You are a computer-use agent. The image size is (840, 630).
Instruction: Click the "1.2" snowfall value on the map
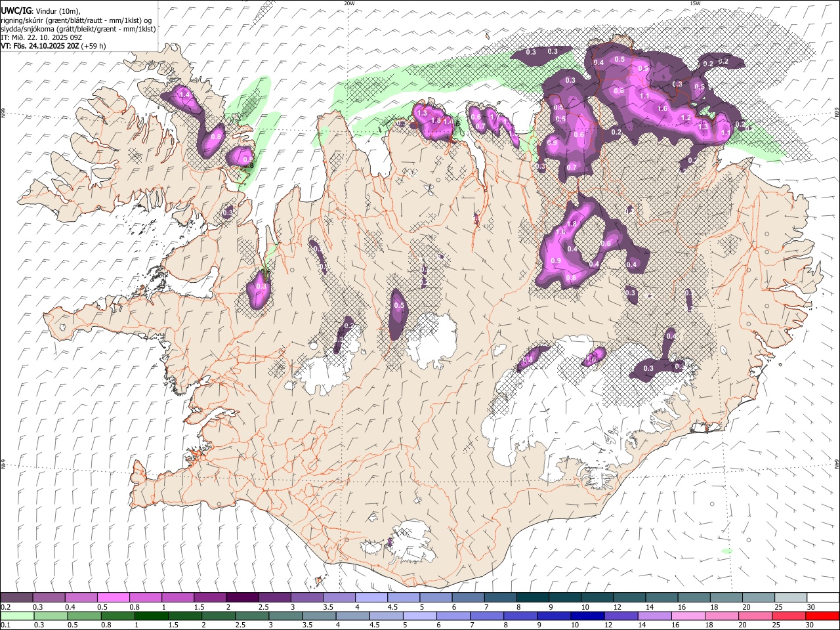(686, 118)
